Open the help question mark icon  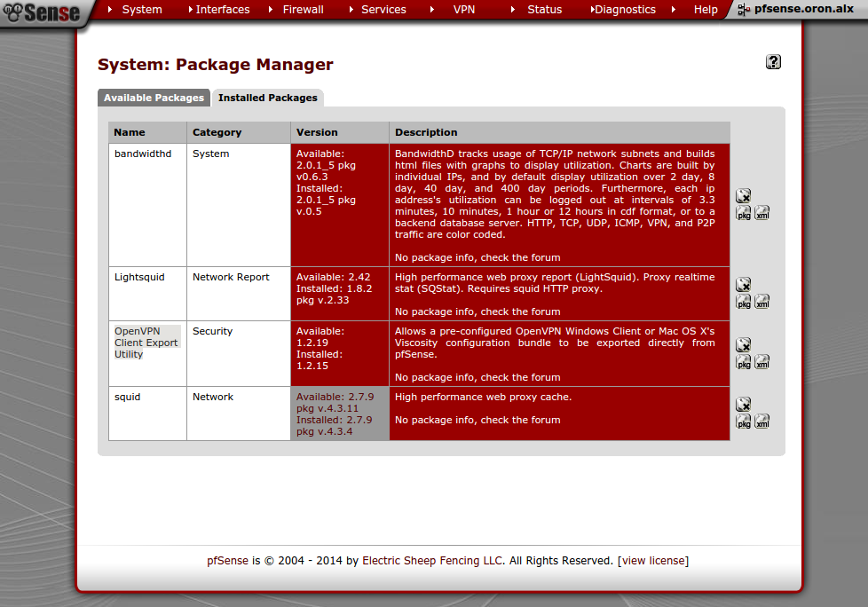[x=773, y=62]
